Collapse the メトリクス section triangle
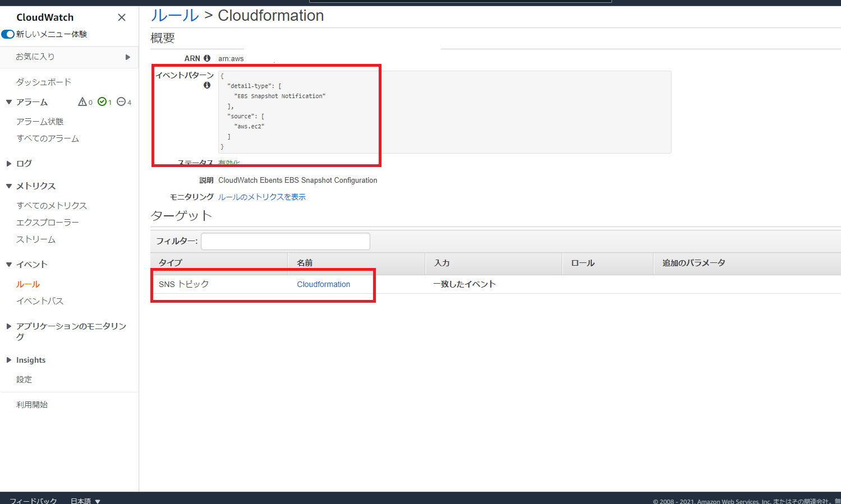 point(9,186)
